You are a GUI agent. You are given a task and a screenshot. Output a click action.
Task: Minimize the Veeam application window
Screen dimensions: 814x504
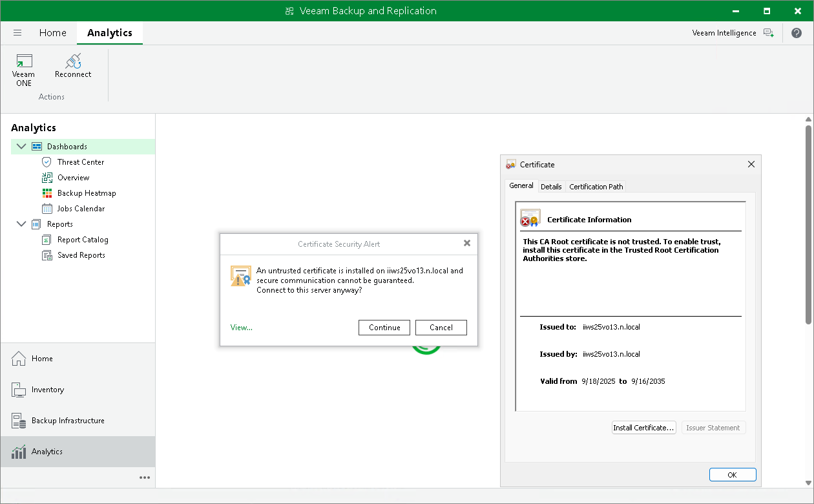coord(736,11)
